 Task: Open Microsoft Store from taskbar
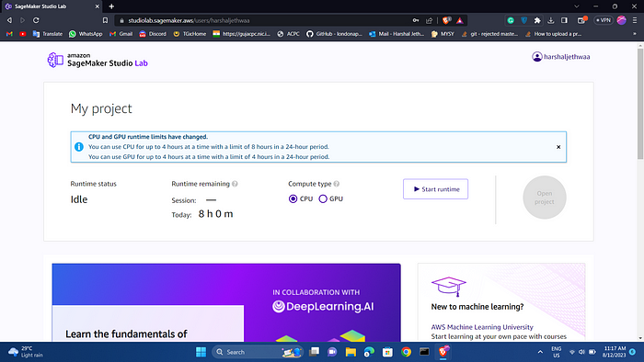coord(387,352)
